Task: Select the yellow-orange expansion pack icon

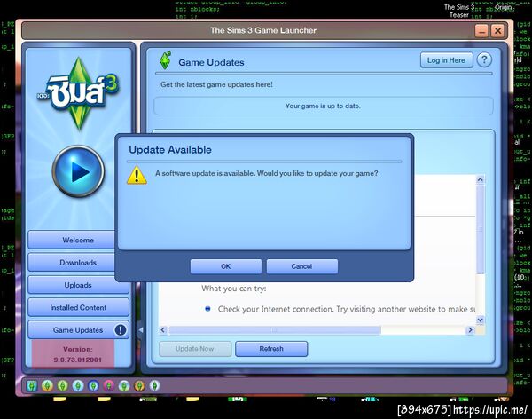Action: 48,385
